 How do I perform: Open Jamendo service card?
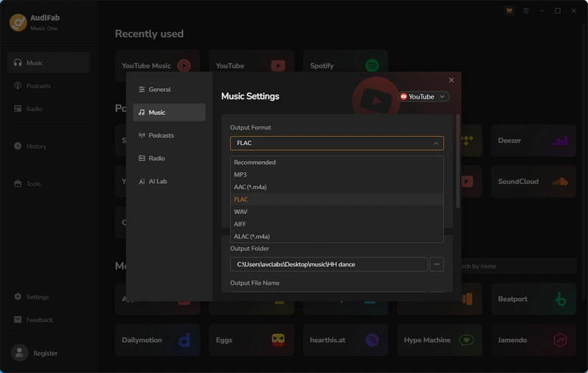click(x=534, y=340)
